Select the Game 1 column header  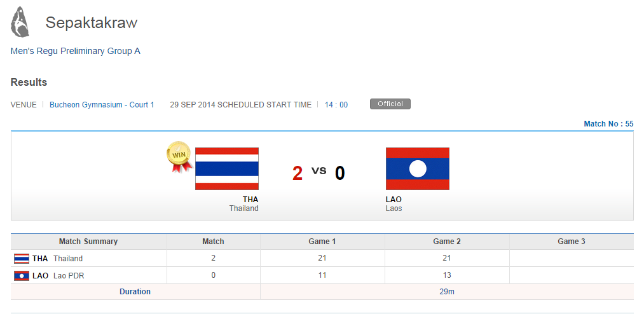click(322, 242)
